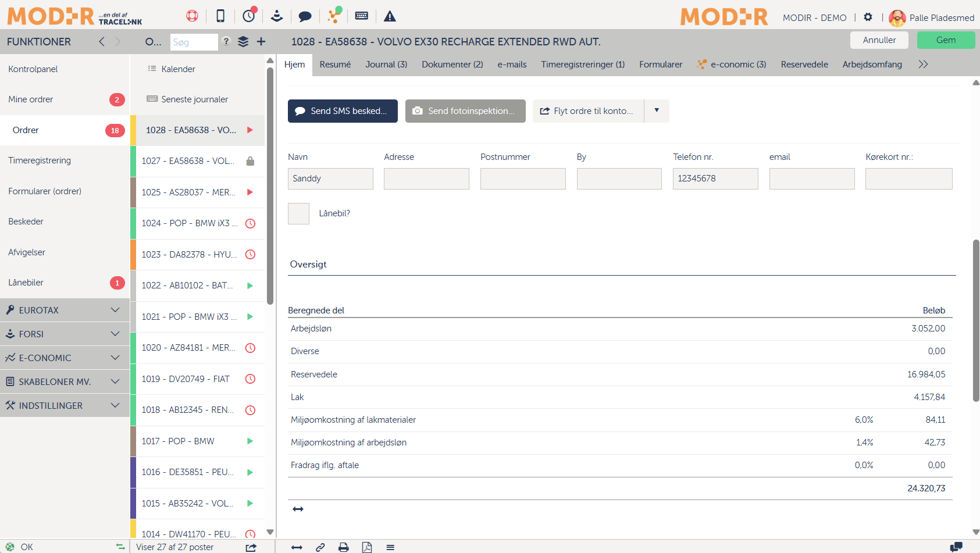This screenshot has height=553, width=980.
Task: Toggle the Lånebil? checkbox
Action: pos(298,213)
